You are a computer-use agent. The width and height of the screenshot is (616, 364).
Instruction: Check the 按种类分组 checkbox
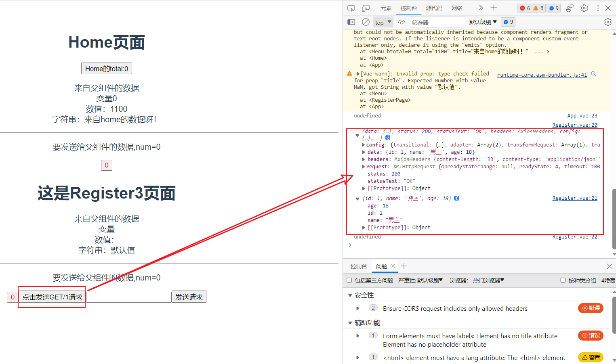click(x=563, y=280)
